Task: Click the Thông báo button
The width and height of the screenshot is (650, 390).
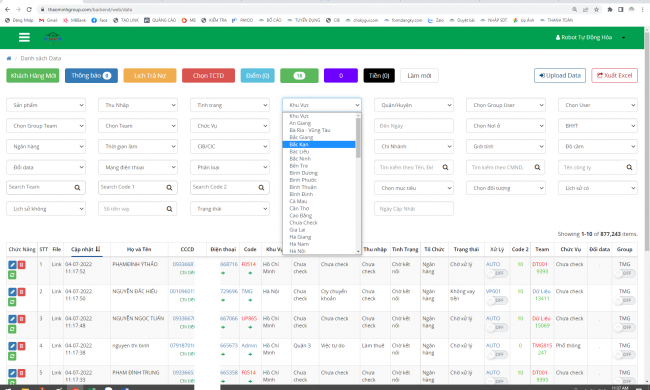Action: 91,76
